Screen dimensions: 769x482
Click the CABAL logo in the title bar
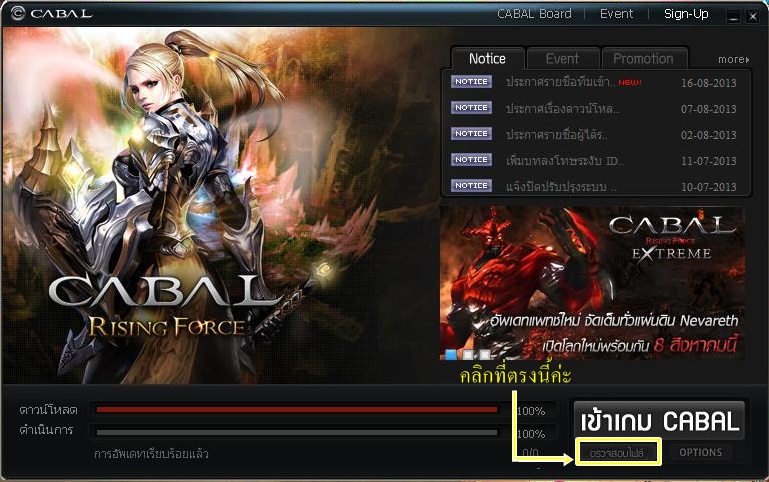pyautogui.click(x=52, y=13)
